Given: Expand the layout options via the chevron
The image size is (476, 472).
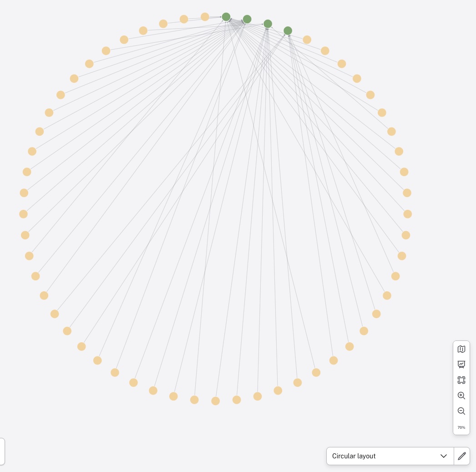Looking at the screenshot, I should point(444,456).
